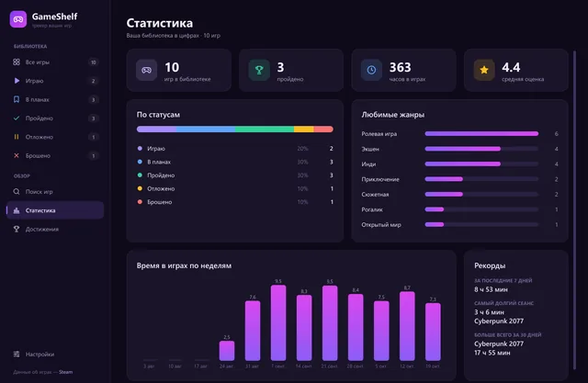Click the 8 ч 53 мин record value
This screenshot has width=588, height=383.
[x=491, y=289]
